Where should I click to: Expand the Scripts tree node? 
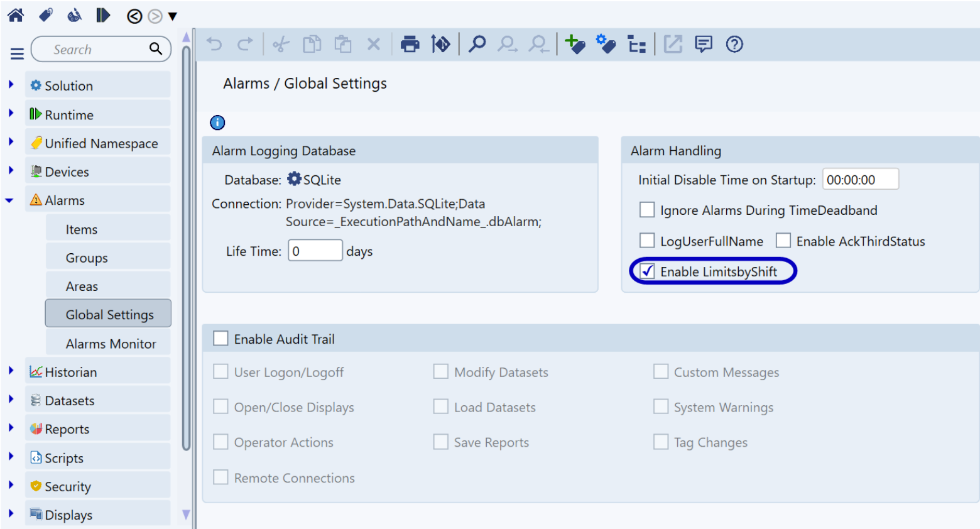[x=11, y=456]
